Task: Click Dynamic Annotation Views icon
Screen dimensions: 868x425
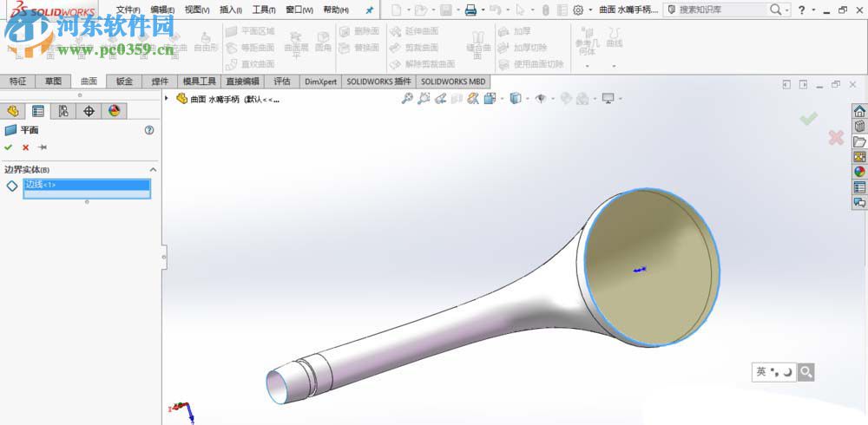Action: point(473,99)
